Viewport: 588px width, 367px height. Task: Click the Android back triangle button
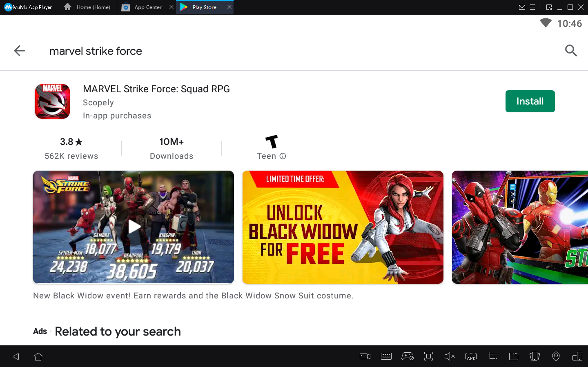(16, 356)
